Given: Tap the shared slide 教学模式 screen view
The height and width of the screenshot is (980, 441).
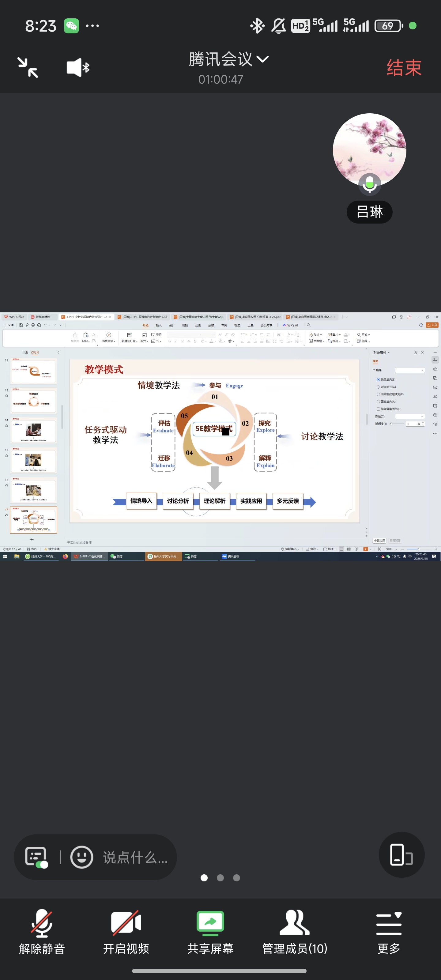Looking at the screenshot, I should (x=215, y=441).
